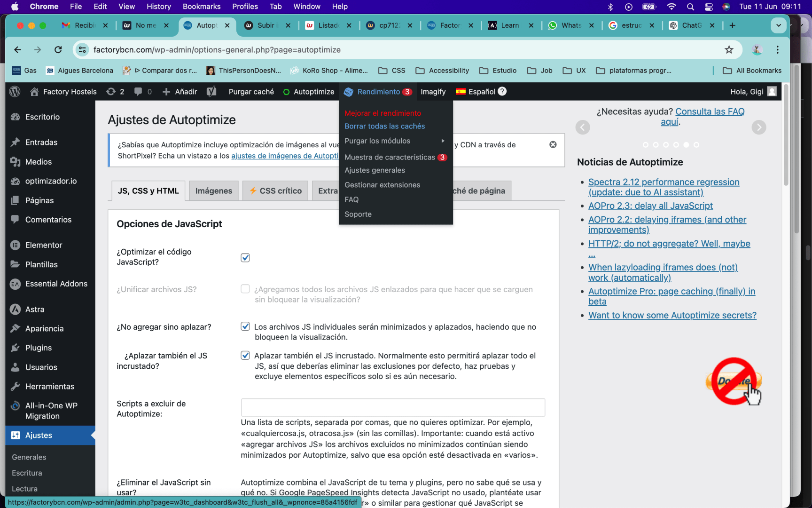This screenshot has width=812, height=508.
Task: Expand the Purgar los módulos submenu
Action: [x=396, y=141]
